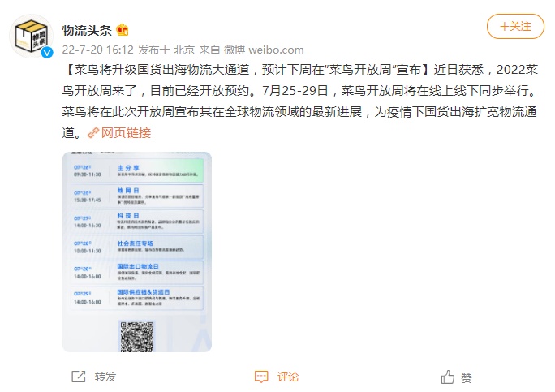Open the 物流头条 profile avatar
Image resolution: width=555 pixels, height=392 pixels.
click(31, 36)
